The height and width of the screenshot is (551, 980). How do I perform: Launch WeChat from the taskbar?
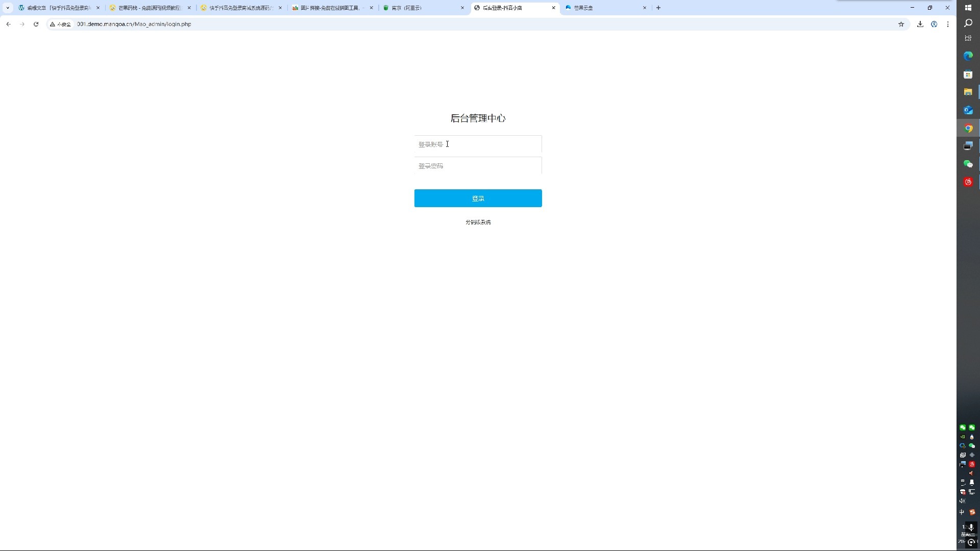(x=968, y=164)
